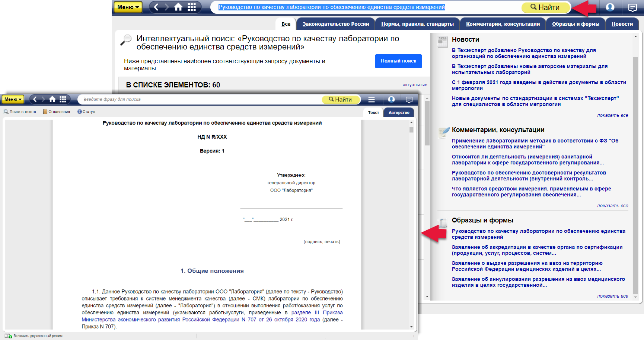Switch to the Авторство tab
Image resolution: width=644 pixels, height=340 pixels.
pos(399,112)
